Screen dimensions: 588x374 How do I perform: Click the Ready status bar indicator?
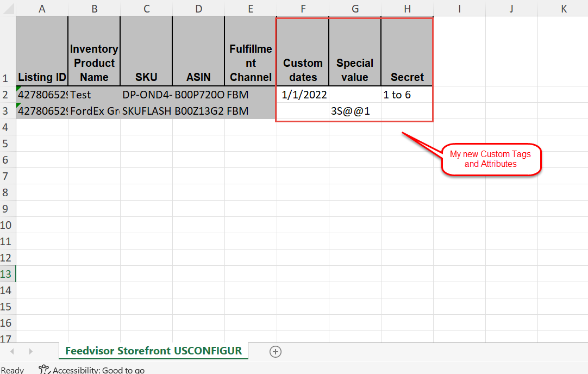pyautogui.click(x=12, y=370)
